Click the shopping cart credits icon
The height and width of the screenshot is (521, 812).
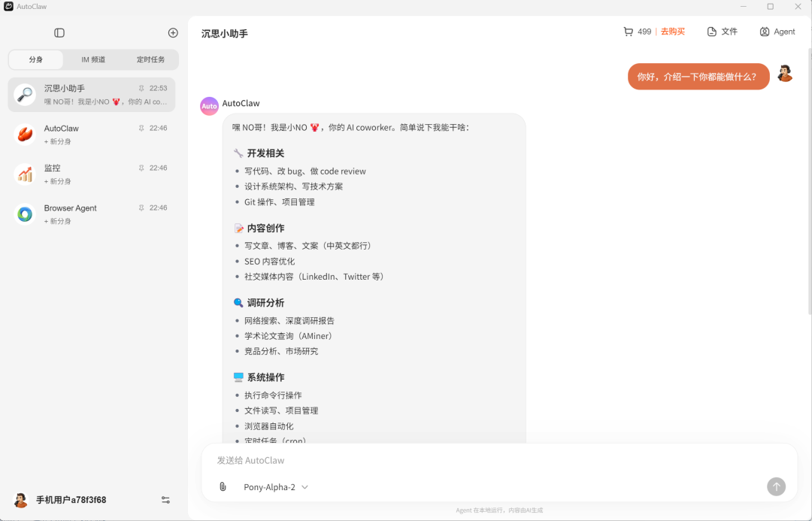pos(628,32)
